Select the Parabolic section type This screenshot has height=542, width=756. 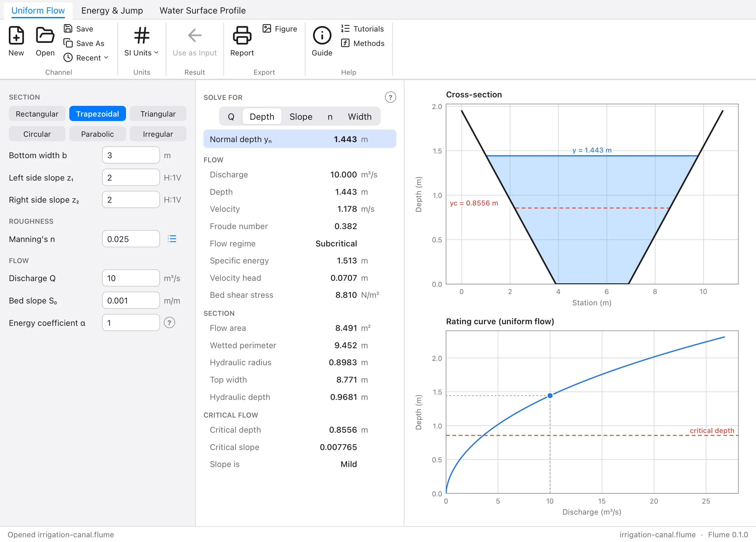[97, 134]
